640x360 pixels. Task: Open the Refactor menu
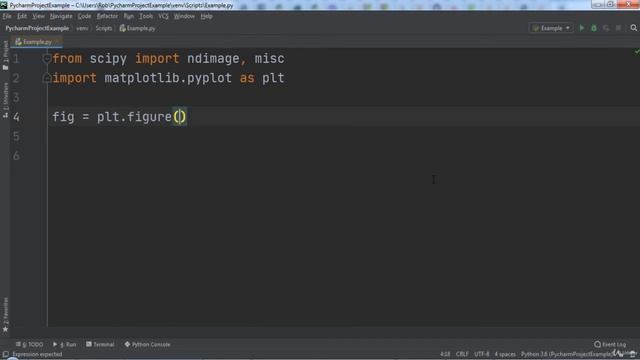click(107, 16)
